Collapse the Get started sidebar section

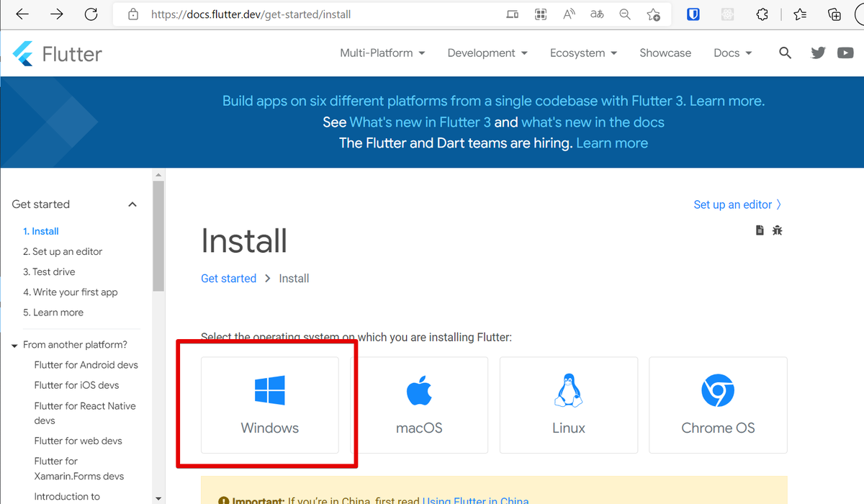tap(132, 204)
